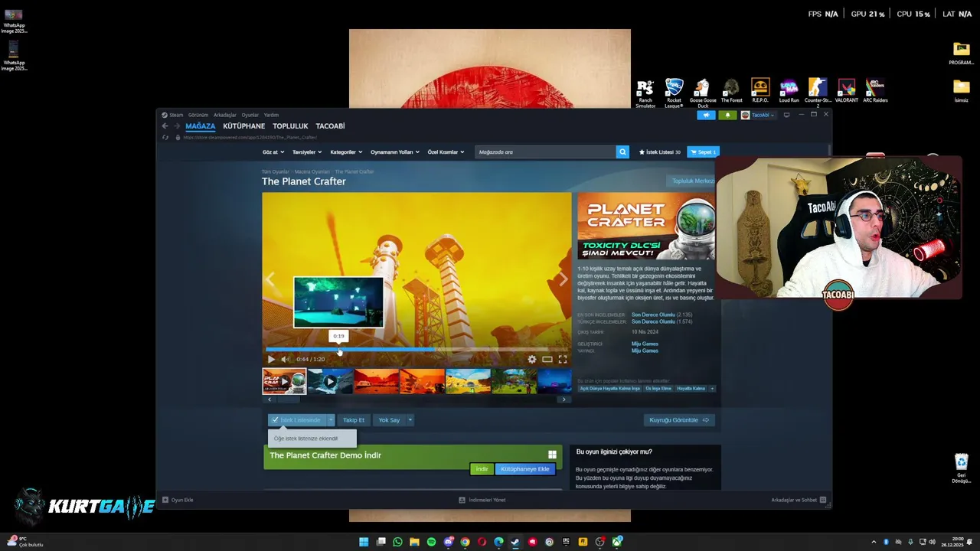The image size is (980, 551).
Task: Open İndirmeleri Yönet downloads
Action: [x=482, y=500]
